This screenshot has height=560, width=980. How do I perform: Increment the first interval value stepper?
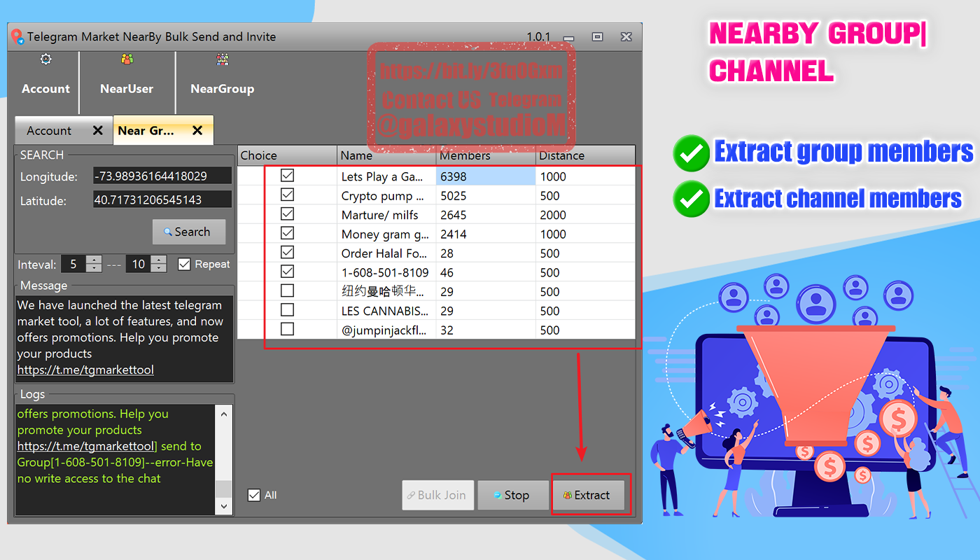coord(94,260)
